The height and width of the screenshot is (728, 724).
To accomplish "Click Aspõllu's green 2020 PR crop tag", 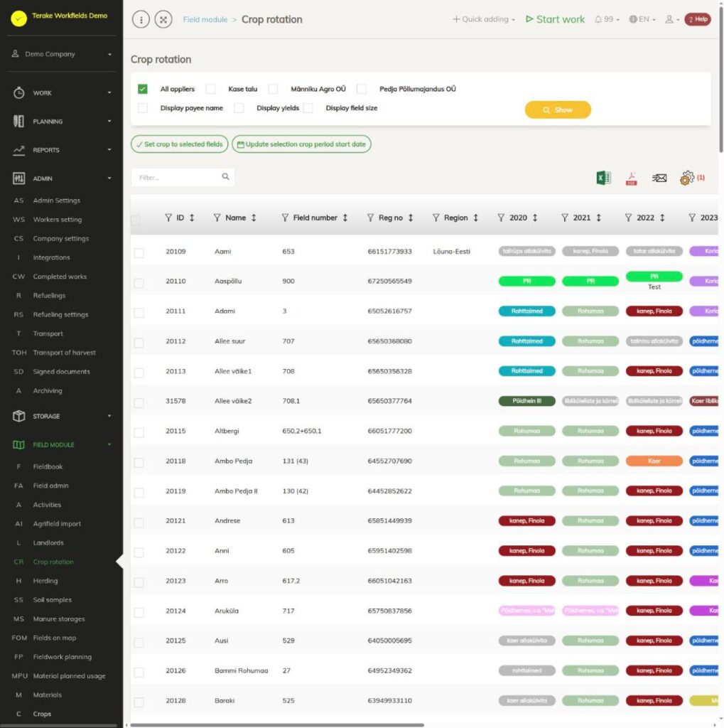I will pos(526,282).
